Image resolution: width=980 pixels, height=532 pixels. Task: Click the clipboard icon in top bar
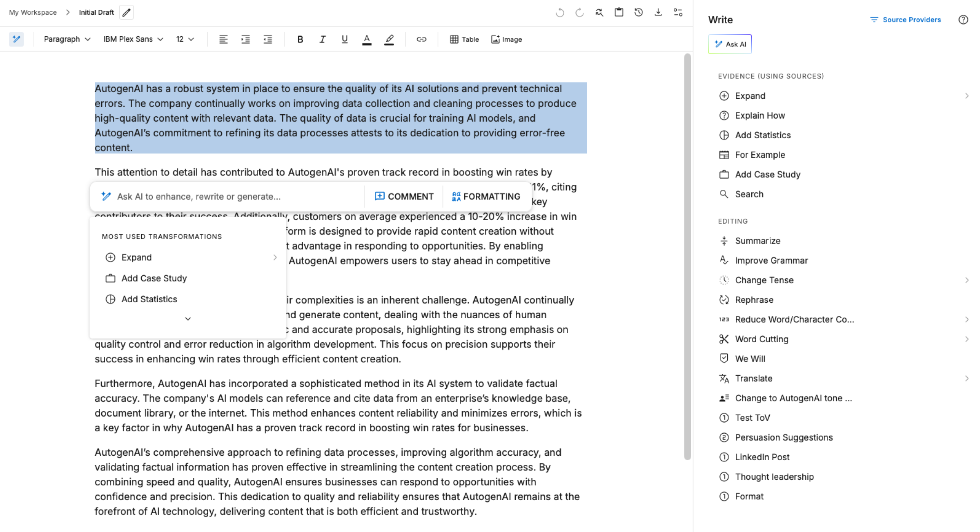[619, 12]
